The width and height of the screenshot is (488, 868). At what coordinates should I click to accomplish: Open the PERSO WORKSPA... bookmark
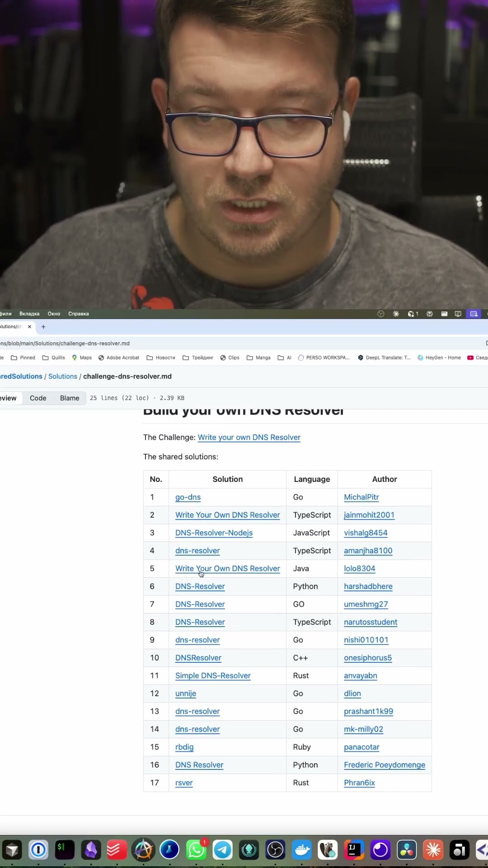point(324,358)
